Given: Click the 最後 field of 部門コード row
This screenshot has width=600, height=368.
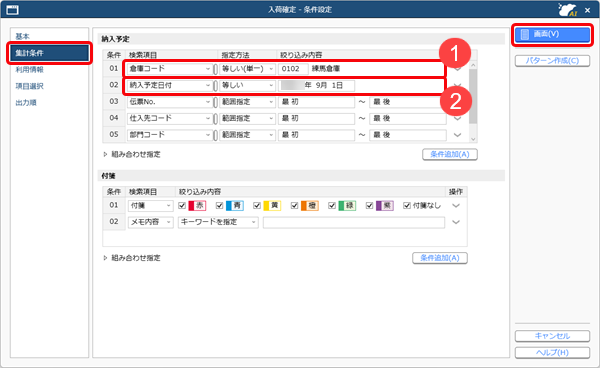Looking at the screenshot, I should pos(408,135).
